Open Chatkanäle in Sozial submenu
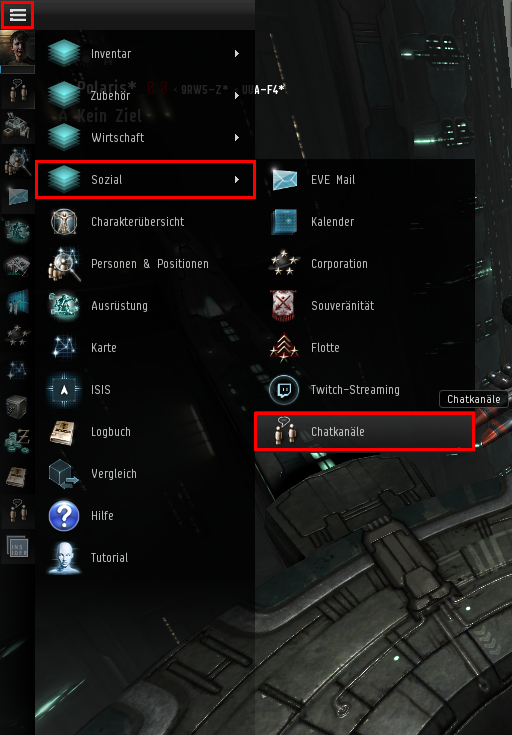The height and width of the screenshot is (735, 512). 364,432
